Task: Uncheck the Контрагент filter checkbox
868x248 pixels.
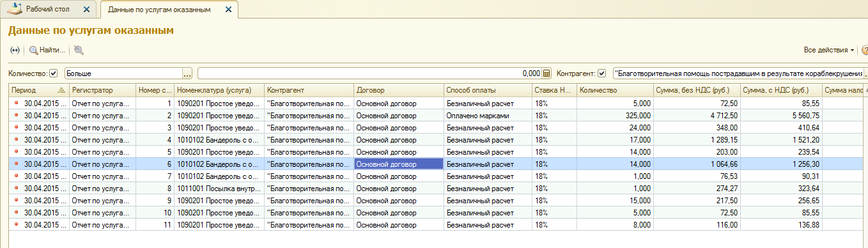Action: 601,74
